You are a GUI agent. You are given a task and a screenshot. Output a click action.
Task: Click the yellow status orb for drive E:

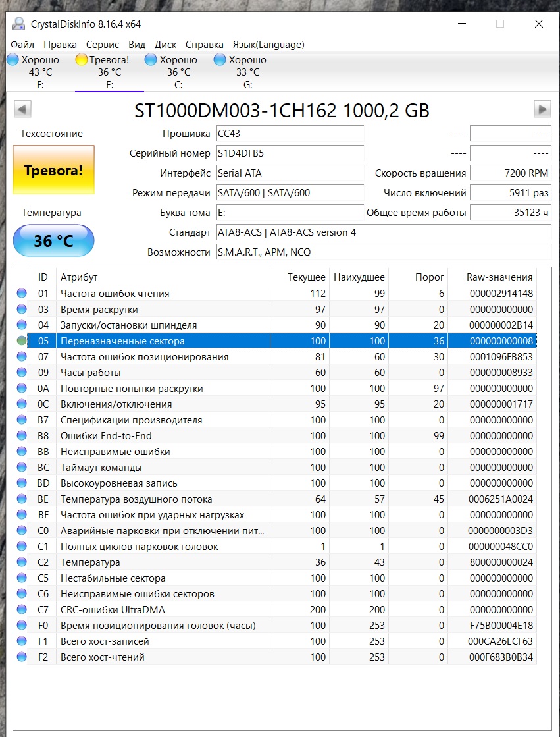click(82, 60)
